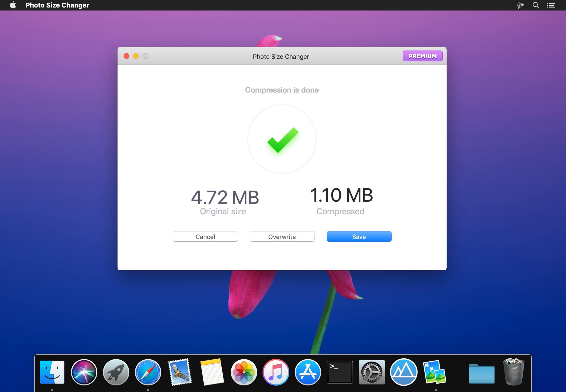Open Notification Center list icon

[551, 5]
